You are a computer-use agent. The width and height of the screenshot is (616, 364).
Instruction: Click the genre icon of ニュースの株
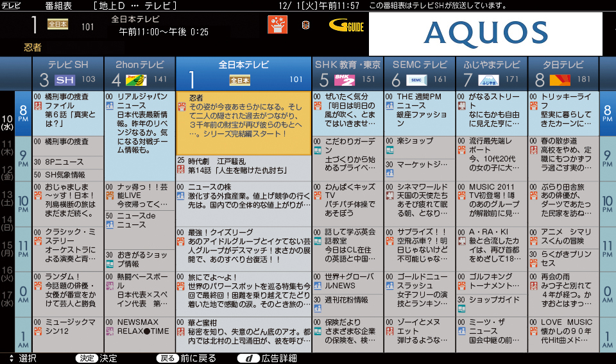[181, 195]
